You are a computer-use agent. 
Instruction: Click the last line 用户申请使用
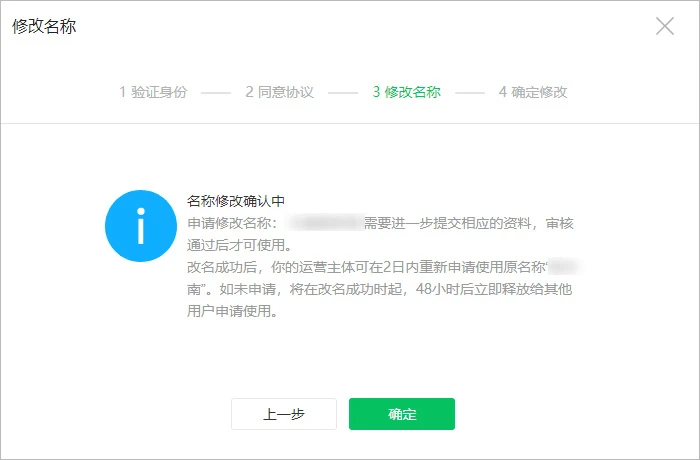(x=231, y=311)
